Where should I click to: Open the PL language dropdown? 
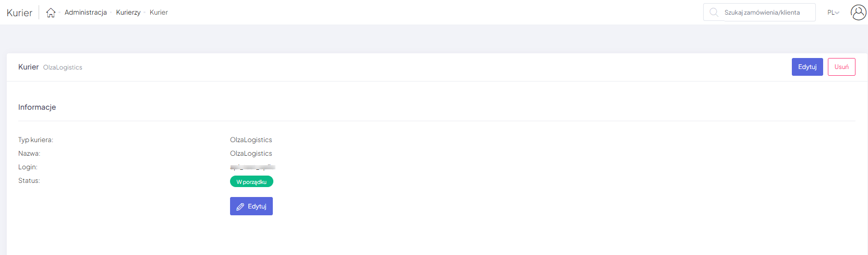(x=833, y=13)
